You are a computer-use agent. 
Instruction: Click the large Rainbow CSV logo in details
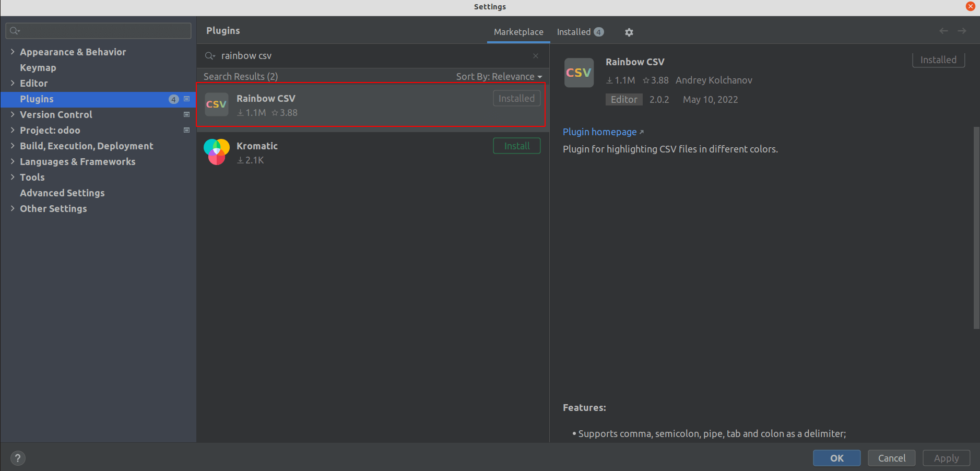578,73
